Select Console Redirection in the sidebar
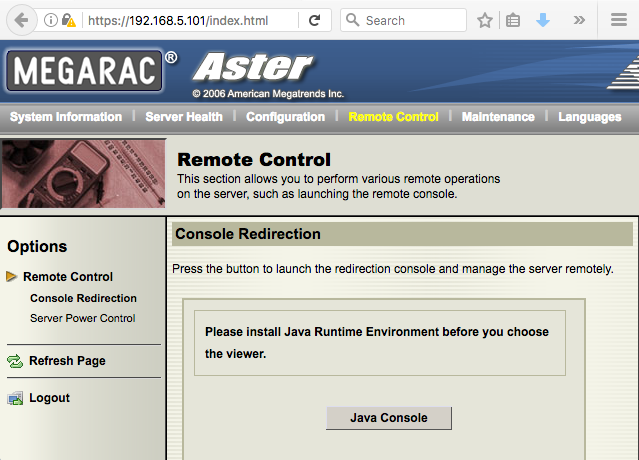Viewport: 639px width, 460px height. click(83, 298)
